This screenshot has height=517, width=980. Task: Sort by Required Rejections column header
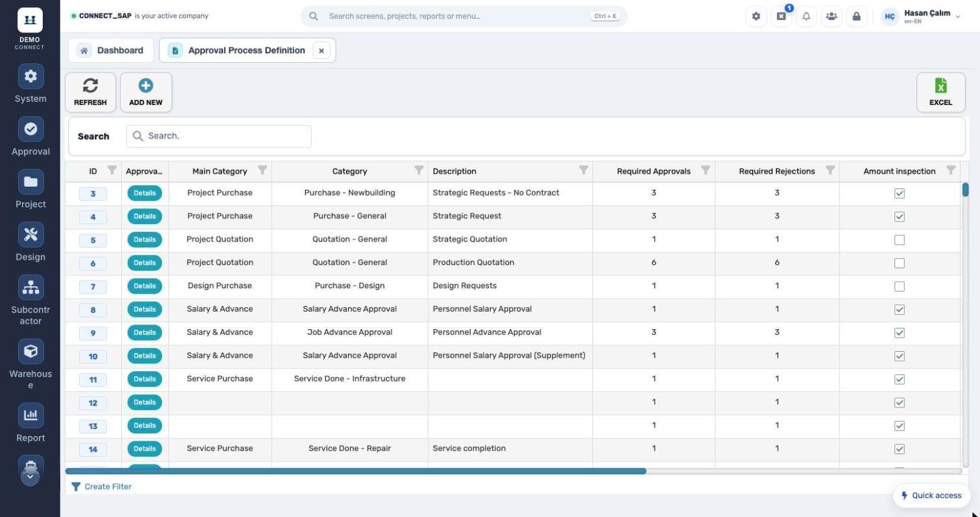click(x=776, y=172)
